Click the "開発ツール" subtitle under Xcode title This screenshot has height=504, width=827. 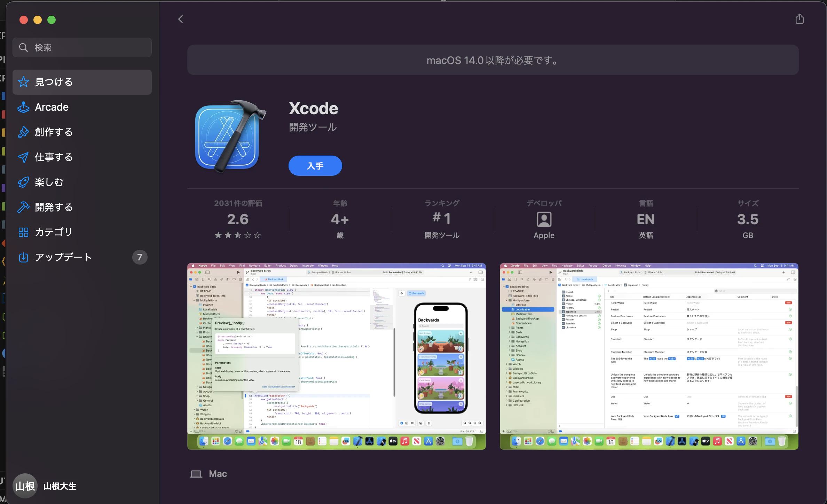(x=313, y=127)
